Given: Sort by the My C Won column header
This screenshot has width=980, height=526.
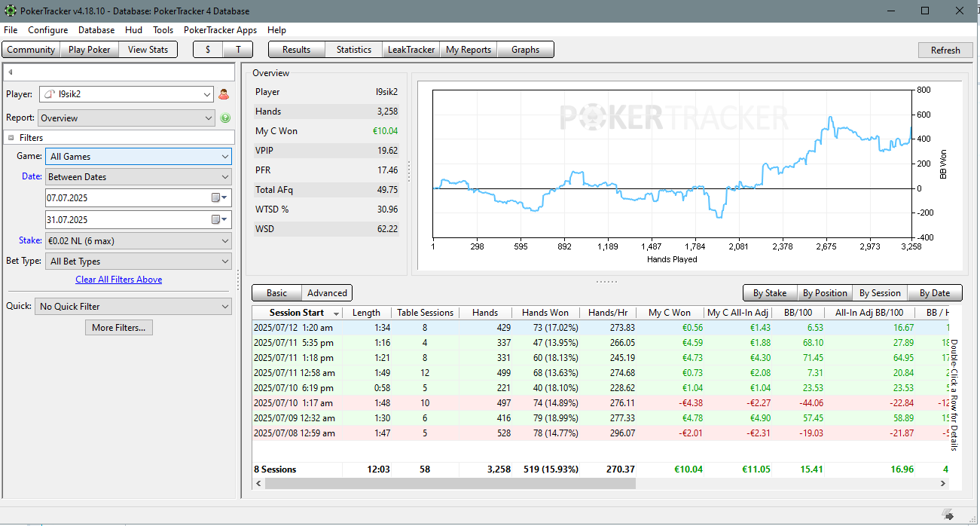Looking at the screenshot, I should [x=670, y=313].
